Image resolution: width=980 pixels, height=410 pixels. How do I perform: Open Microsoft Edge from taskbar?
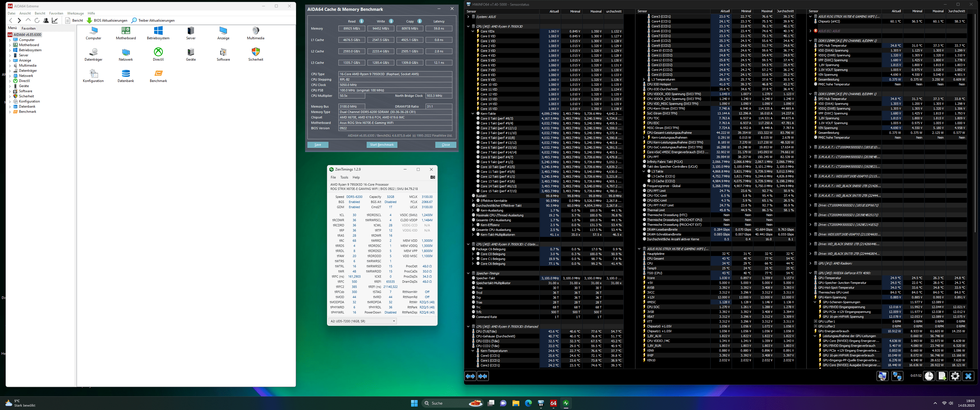(528, 403)
